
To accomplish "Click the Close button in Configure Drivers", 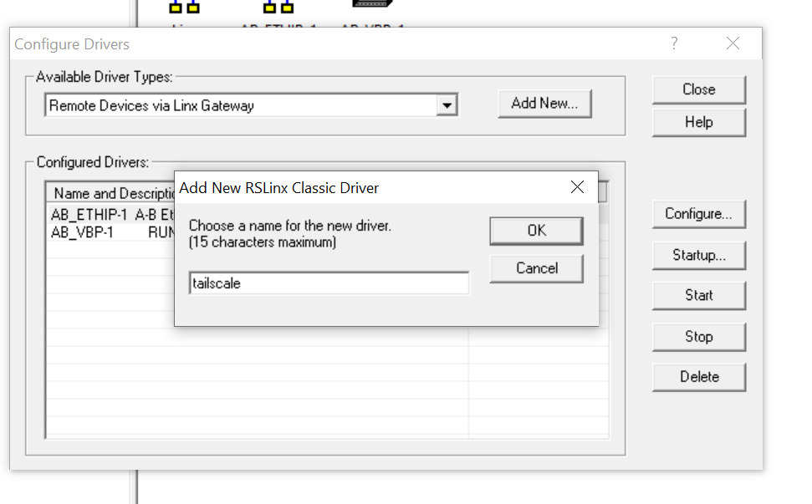I will tap(698, 89).
